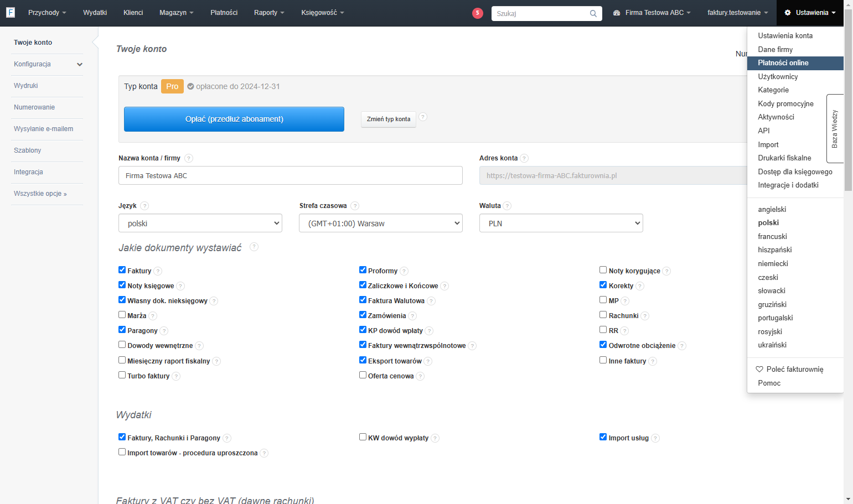Click the search magnifier icon
Screen dimensions: 853x504
[593, 13]
